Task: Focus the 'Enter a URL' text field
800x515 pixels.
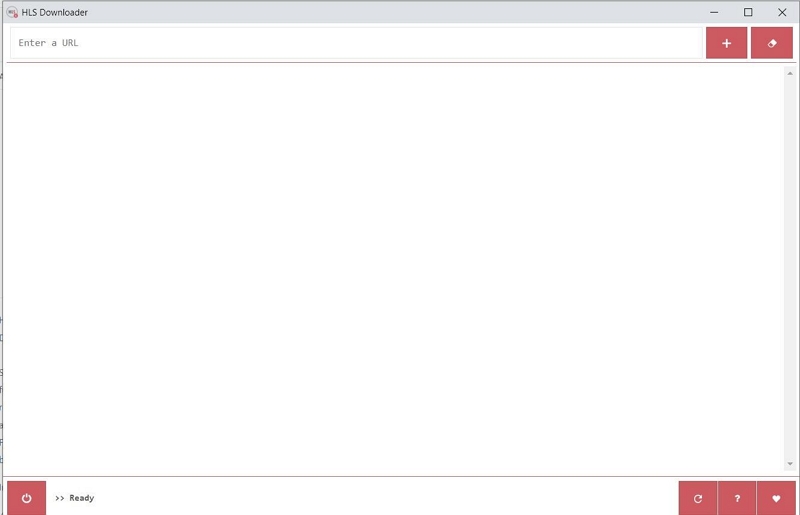Action: [355, 43]
